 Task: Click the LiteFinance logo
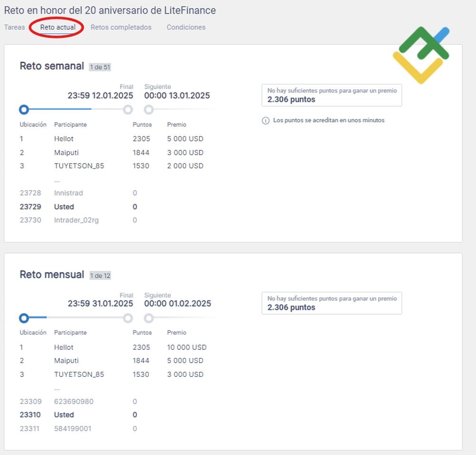[421, 55]
